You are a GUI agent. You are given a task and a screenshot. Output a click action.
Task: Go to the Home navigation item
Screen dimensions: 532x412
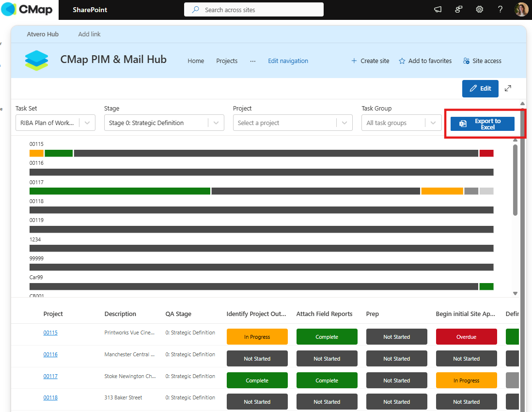point(196,61)
